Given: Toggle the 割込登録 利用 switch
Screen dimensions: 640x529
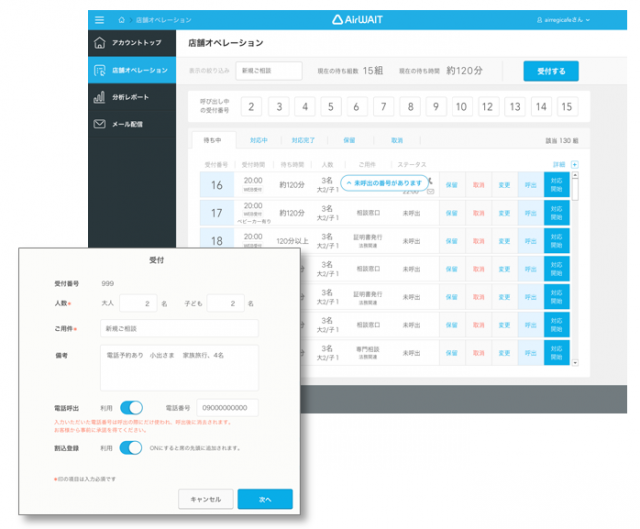Looking at the screenshot, I should coord(131,447).
